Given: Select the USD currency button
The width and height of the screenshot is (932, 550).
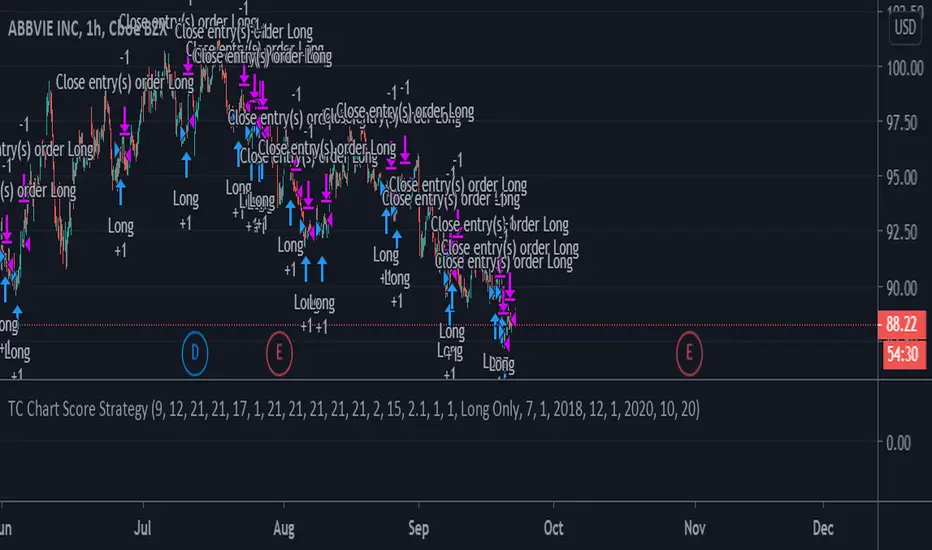Looking at the screenshot, I should (x=905, y=27).
